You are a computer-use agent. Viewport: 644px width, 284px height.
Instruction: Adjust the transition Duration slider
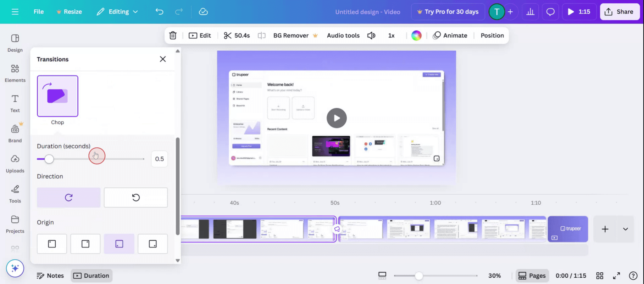point(49,159)
